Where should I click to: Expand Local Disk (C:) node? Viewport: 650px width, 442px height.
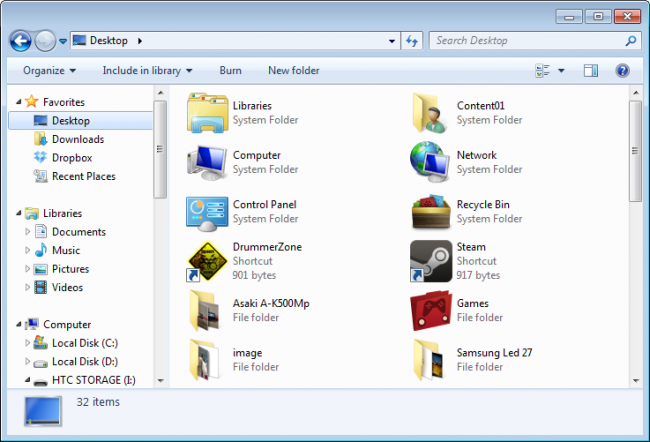tap(27, 343)
